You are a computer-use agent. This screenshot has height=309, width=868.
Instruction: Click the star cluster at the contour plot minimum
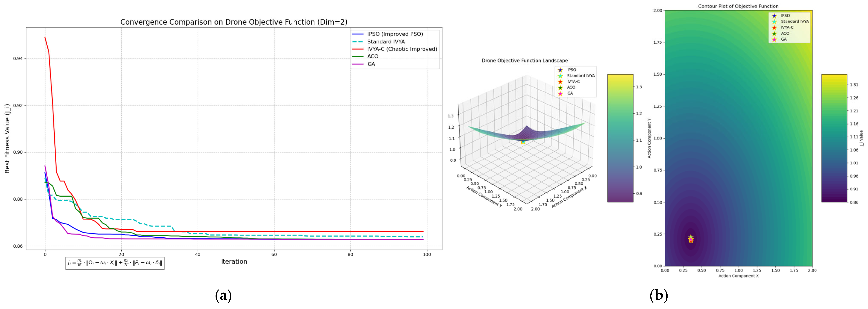click(691, 239)
